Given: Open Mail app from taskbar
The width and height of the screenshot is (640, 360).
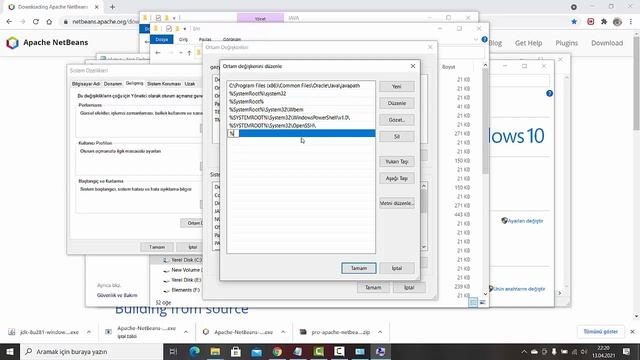Looking at the screenshot, I should point(256,351).
